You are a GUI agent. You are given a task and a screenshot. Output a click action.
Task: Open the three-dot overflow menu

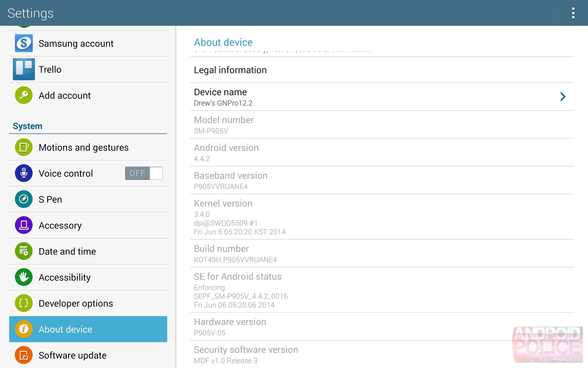click(x=573, y=13)
